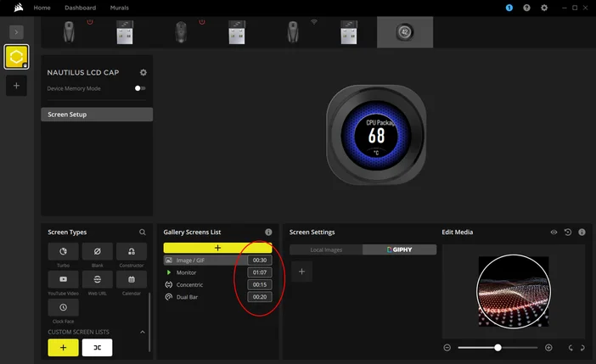This screenshot has height=364, width=596.
Task: Adjust the Edit Media zoom slider
Action: pos(498,348)
